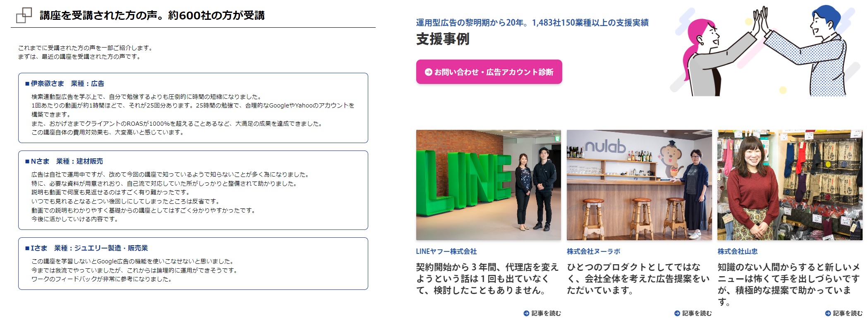Click the arrow icon under the 山忠 article

[828, 313]
